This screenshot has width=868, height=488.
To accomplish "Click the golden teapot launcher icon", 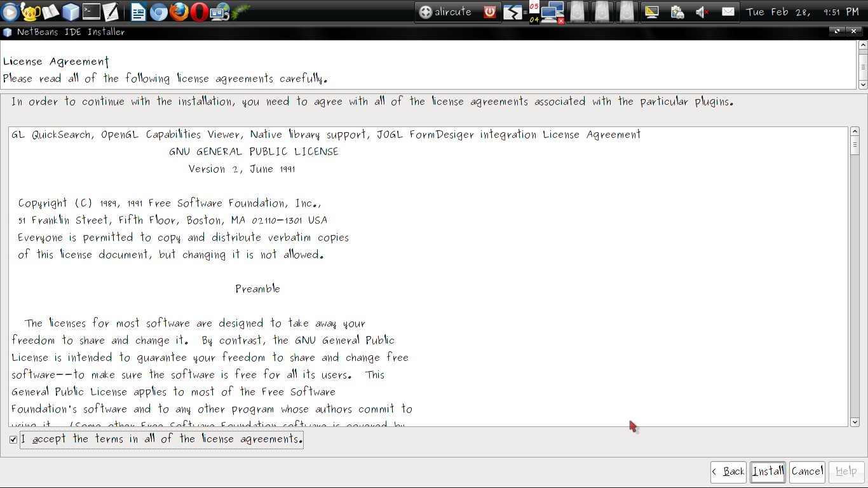I will (x=30, y=11).
